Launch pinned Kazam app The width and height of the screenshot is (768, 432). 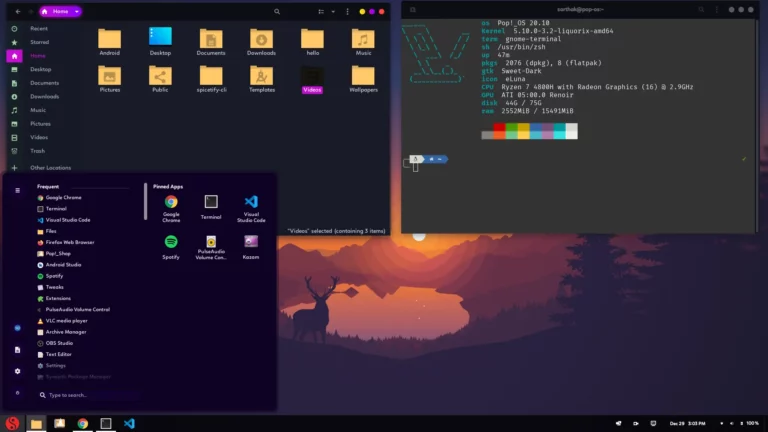[251, 246]
